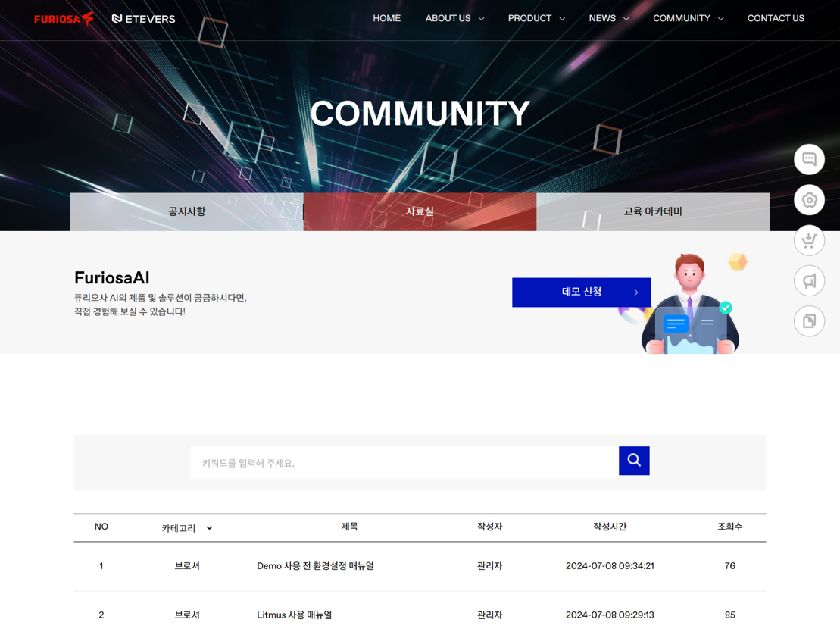Switch to the 자료실 tab
Viewport: 840px width, 638px height.
420,211
